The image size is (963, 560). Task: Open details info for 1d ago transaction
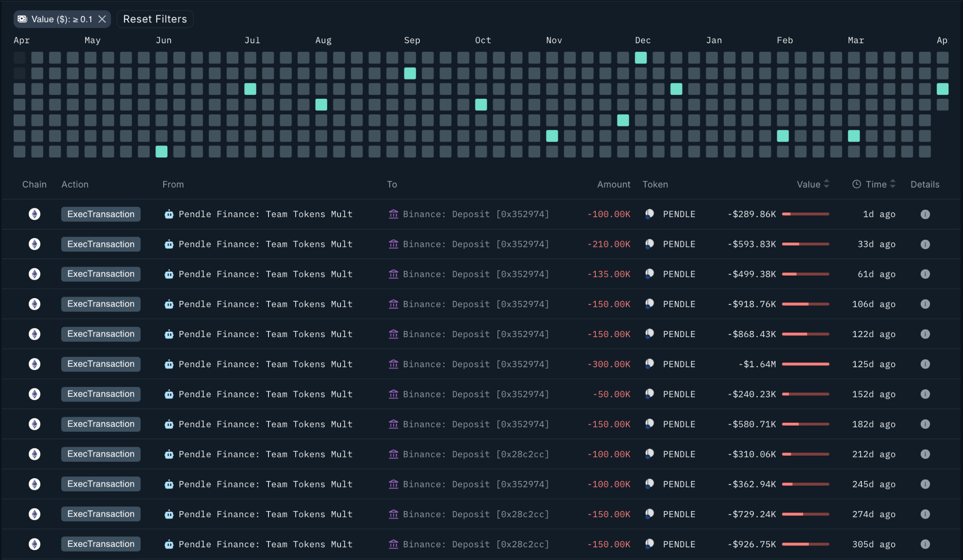[925, 214]
